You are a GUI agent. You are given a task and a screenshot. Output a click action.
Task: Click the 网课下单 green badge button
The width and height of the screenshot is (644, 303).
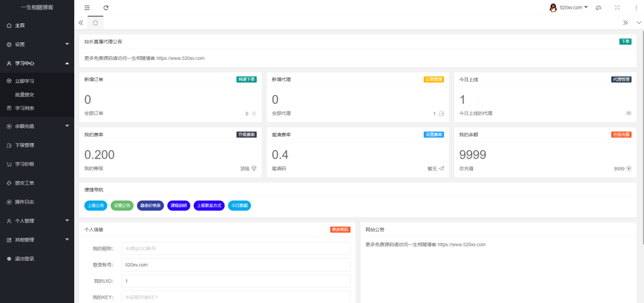[x=247, y=80]
